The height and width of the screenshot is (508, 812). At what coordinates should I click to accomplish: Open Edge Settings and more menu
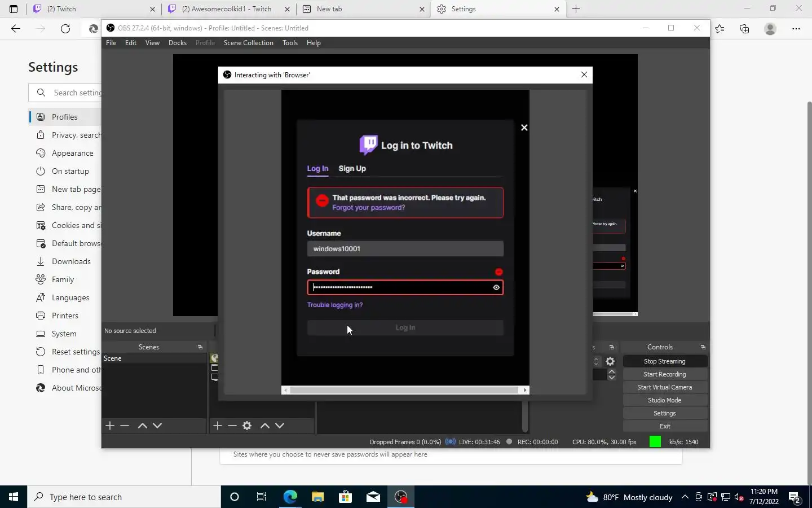pos(796,29)
